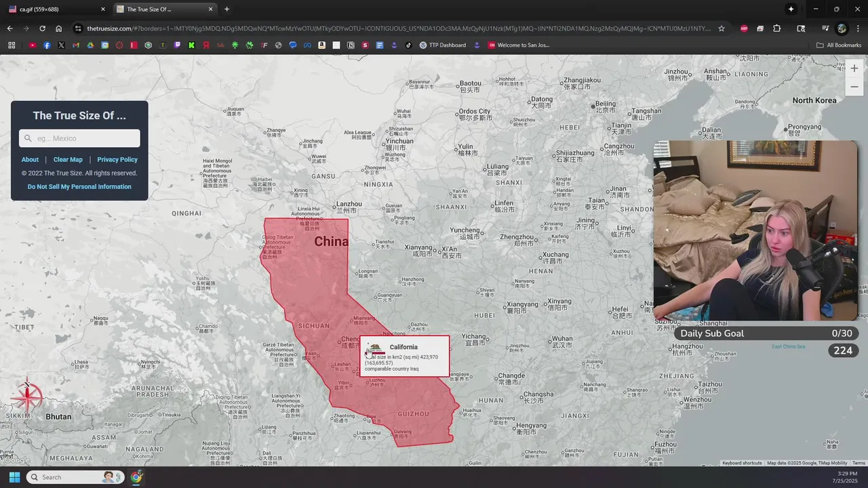Open the media controls button

(825, 28)
